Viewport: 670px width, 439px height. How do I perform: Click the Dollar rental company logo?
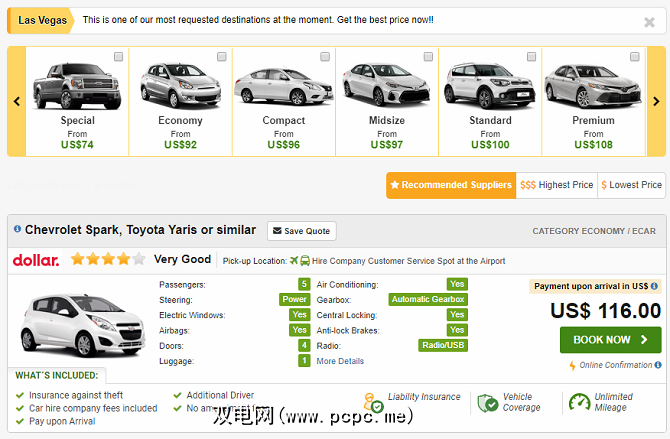(36, 260)
